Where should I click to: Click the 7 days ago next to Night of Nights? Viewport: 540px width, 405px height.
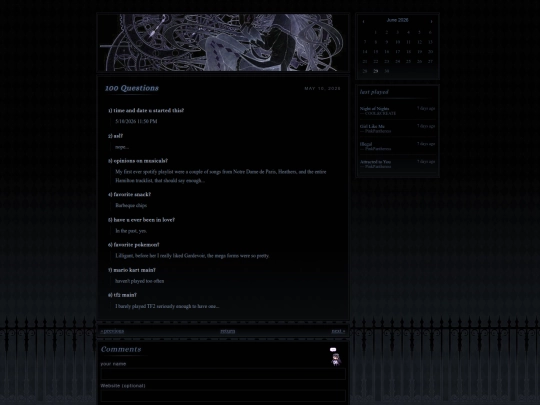click(426, 108)
